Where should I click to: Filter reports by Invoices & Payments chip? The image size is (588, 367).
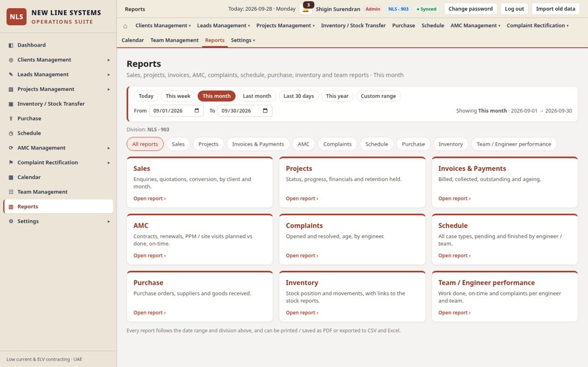[258, 144]
